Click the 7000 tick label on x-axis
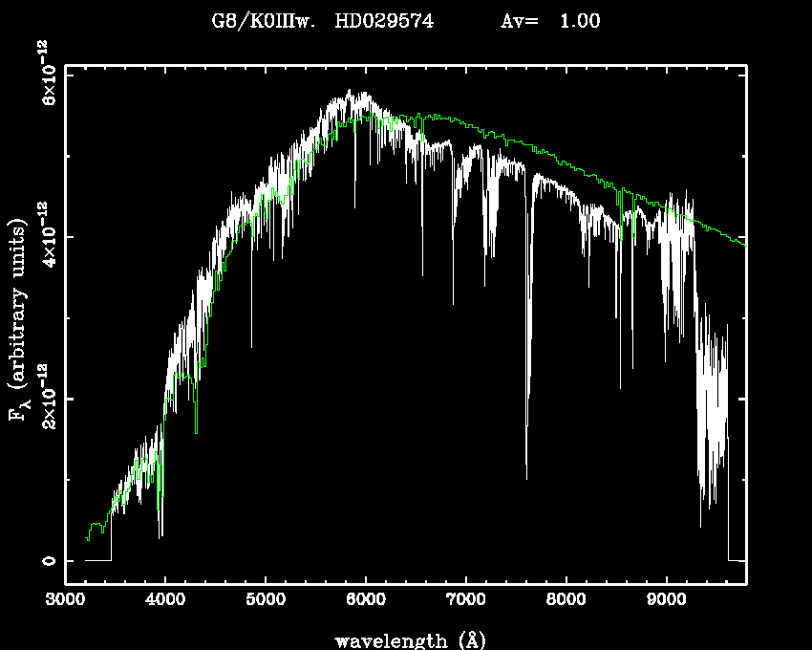The width and height of the screenshot is (812, 650). point(465,600)
